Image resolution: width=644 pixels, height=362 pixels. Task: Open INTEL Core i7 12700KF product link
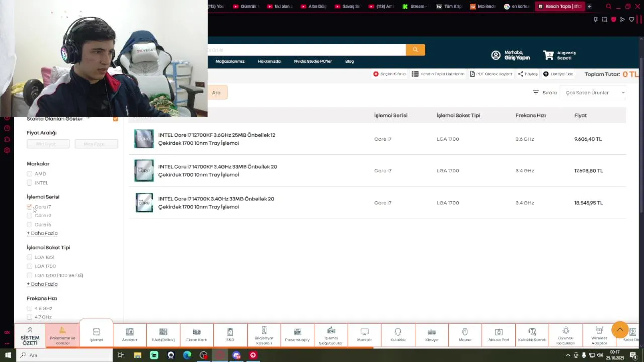pos(217,139)
